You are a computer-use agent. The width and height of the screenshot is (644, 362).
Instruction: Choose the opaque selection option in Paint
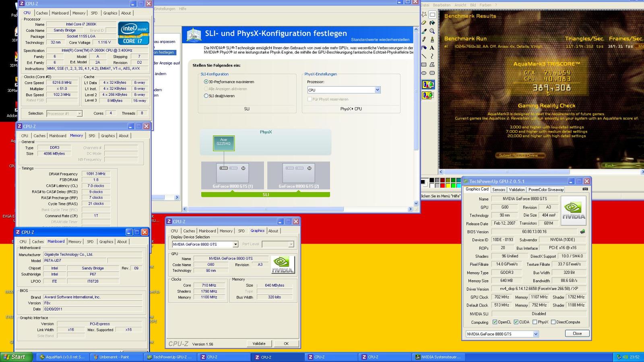pos(428,85)
